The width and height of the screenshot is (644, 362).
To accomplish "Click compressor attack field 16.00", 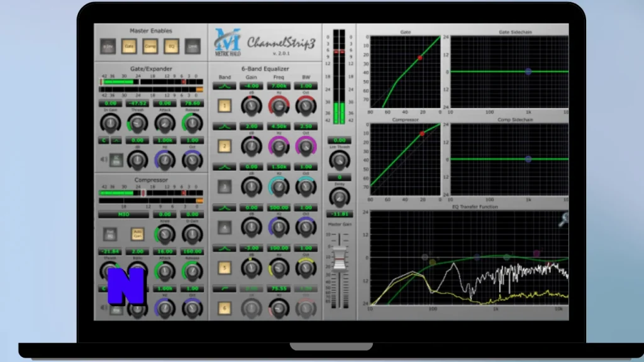I will 165,251.
